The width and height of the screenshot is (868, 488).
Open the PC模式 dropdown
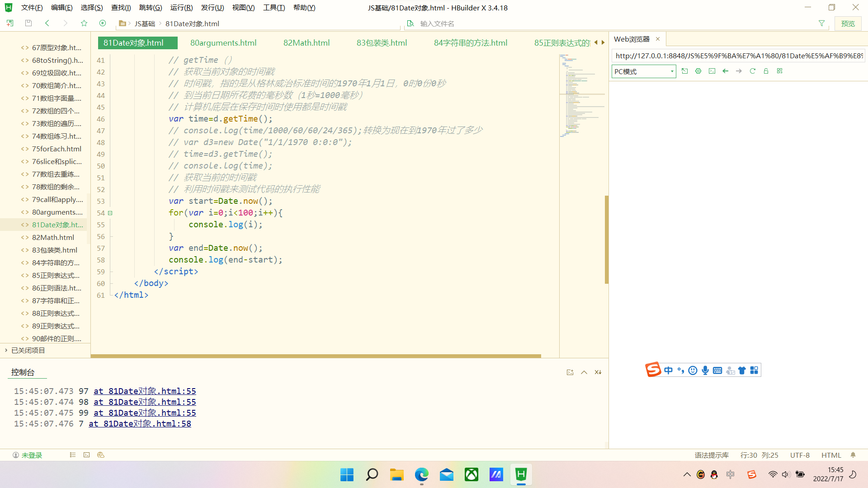(643, 71)
